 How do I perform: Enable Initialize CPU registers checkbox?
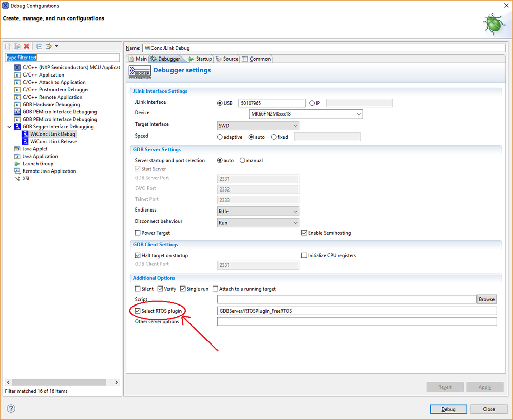tap(304, 256)
